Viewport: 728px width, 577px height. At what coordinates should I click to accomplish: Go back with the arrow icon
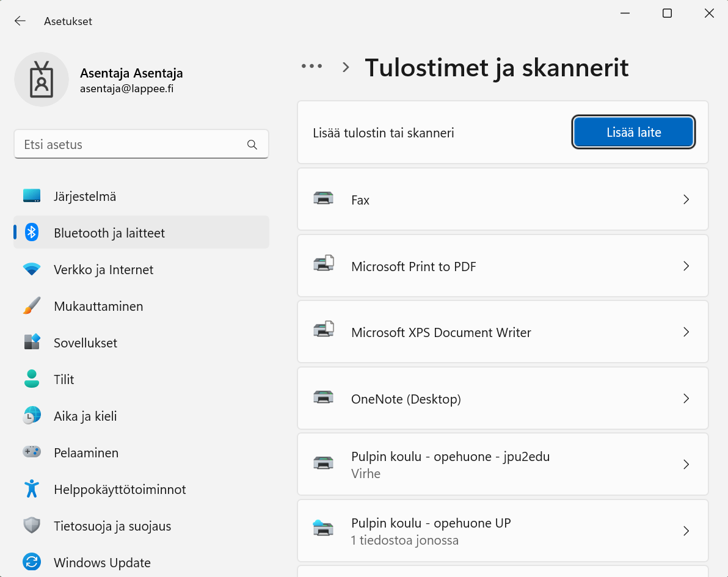(x=20, y=21)
